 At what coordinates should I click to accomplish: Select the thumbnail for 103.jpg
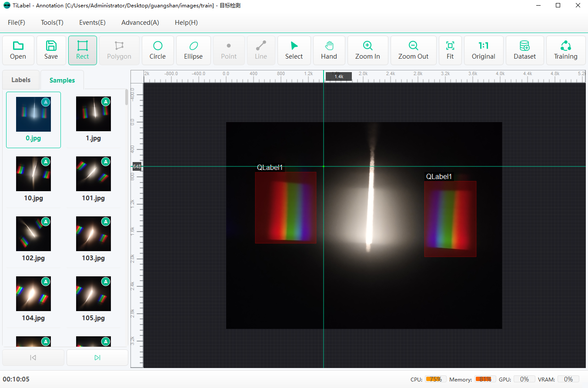[x=93, y=234]
